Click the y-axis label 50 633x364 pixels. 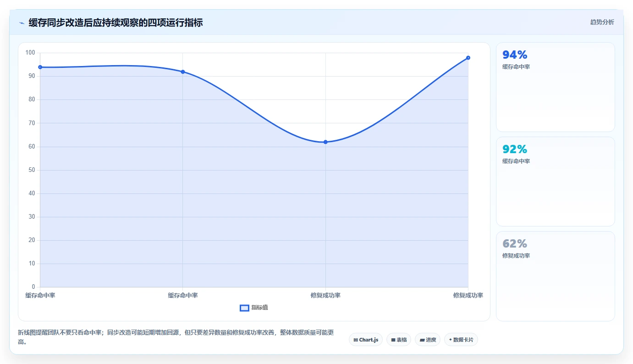coord(32,170)
